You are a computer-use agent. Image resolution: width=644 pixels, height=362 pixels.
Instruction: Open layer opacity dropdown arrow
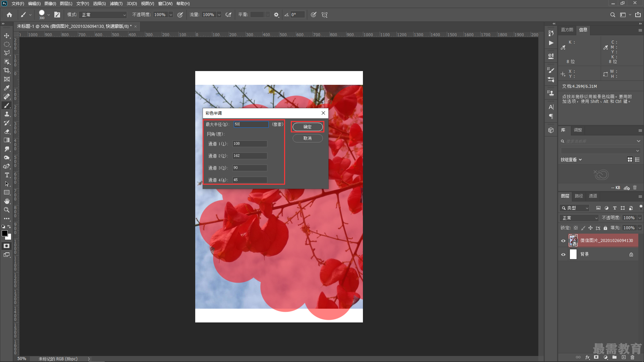[x=640, y=218]
